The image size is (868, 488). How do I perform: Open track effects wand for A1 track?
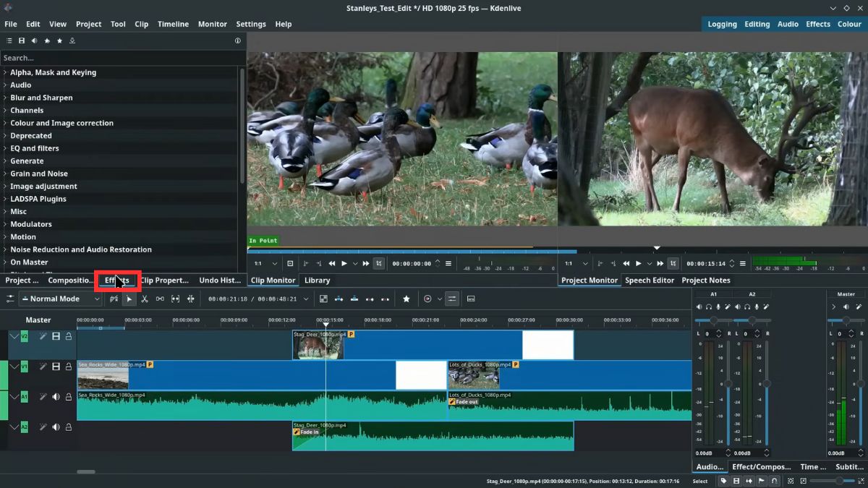click(x=43, y=397)
